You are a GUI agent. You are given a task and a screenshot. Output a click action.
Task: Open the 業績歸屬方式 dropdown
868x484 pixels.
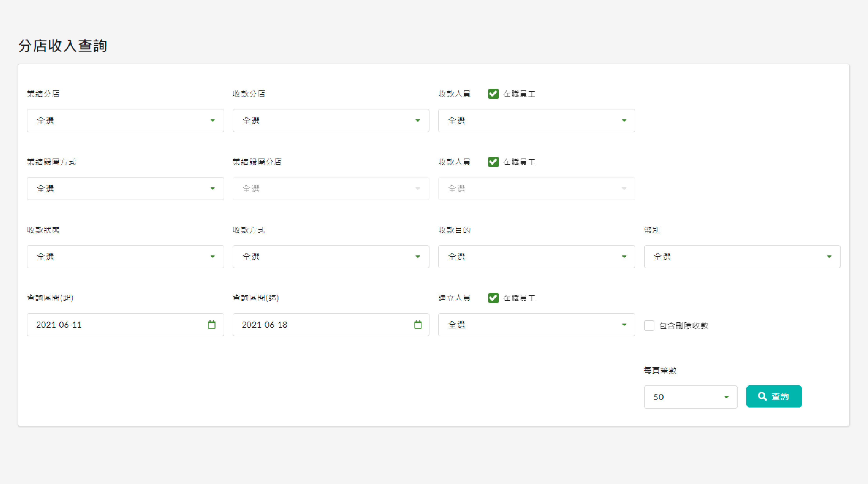(x=125, y=189)
